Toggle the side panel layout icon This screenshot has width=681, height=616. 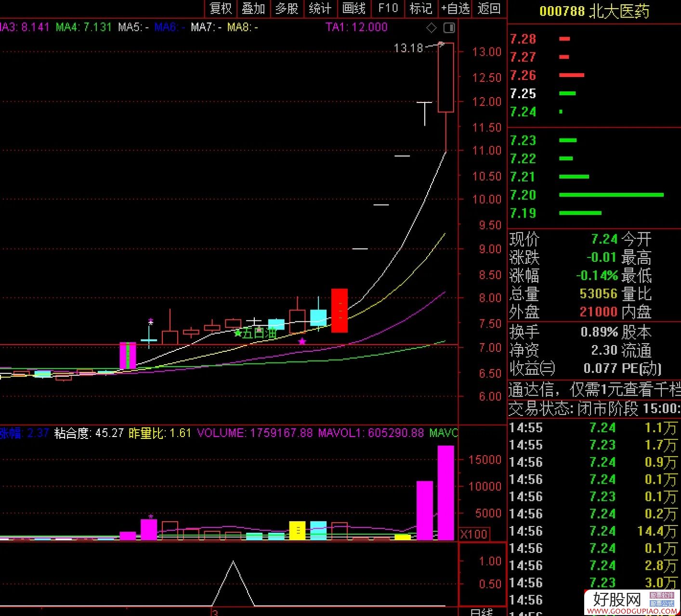pyautogui.click(x=449, y=28)
